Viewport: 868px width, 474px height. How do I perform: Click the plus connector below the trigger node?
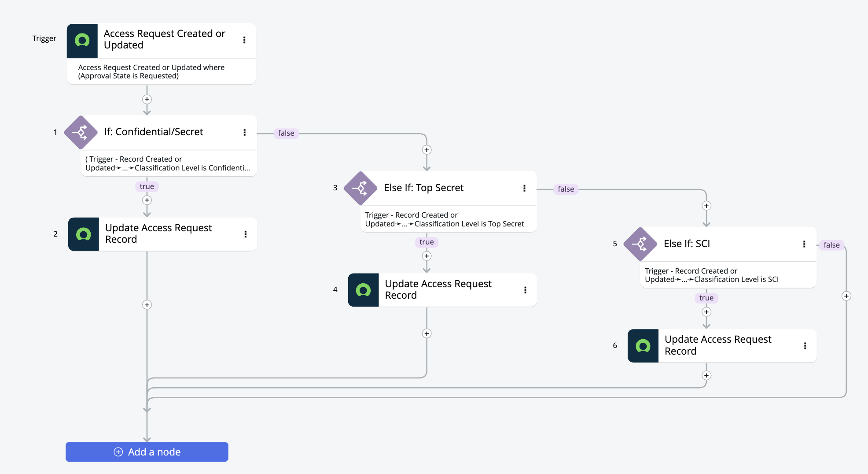pyautogui.click(x=147, y=99)
